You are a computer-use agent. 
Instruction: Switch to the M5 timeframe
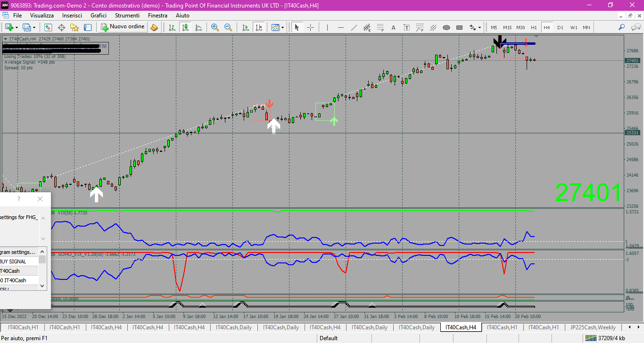pyautogui.click(x=494, y=27)
